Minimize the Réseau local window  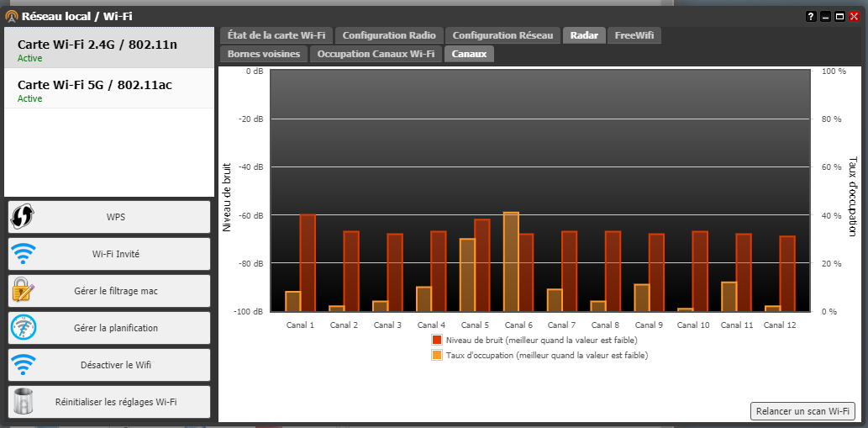click(825, 17)
